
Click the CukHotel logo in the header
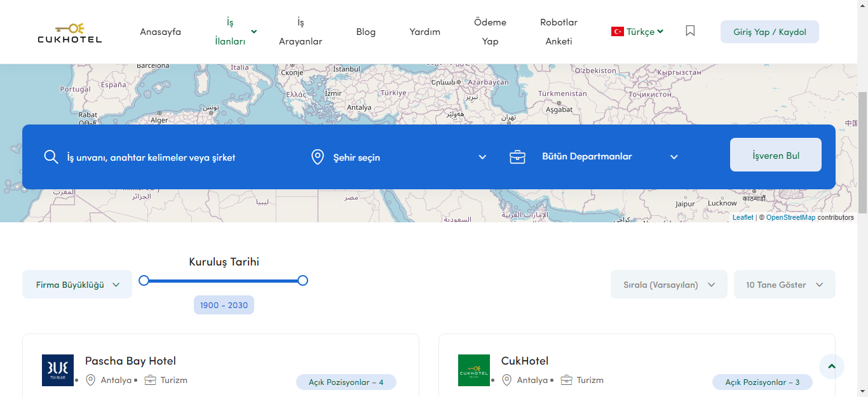pos(69,32)
